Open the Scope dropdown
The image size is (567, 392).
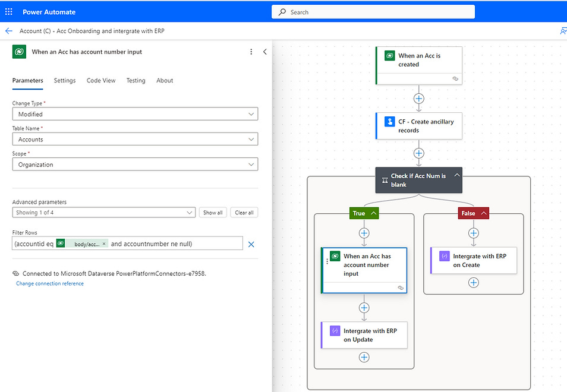point(136,165)
